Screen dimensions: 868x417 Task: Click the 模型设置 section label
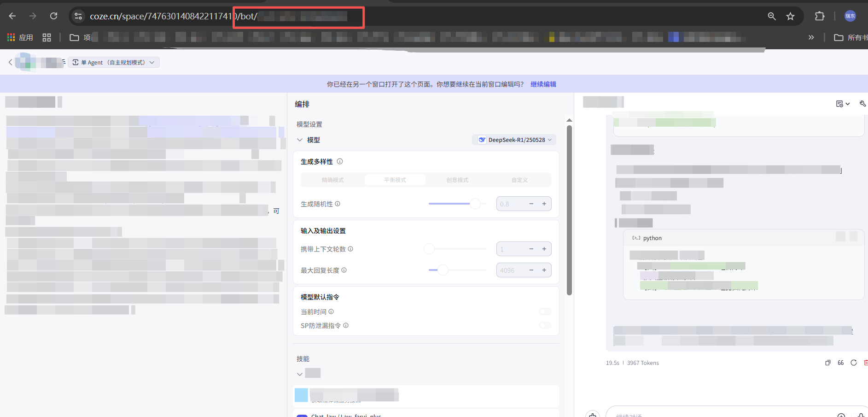(309, 124)
